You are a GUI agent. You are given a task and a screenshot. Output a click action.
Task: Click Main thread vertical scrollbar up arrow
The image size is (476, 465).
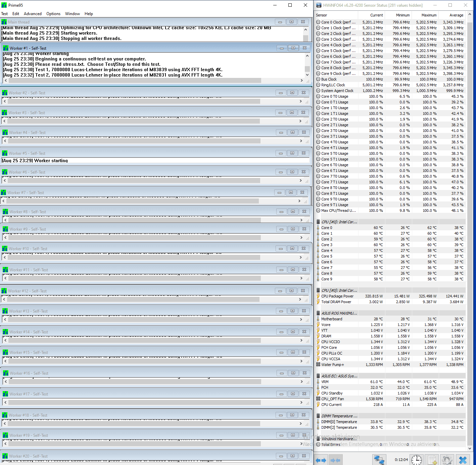pos(306,30)
